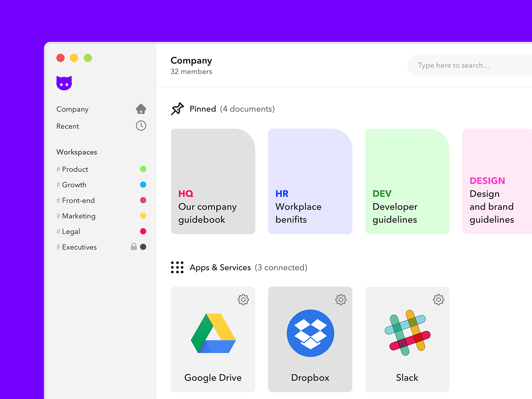Click the green dot for Product
The width and height of the screenshot is (532, 399).
[143, 169]
